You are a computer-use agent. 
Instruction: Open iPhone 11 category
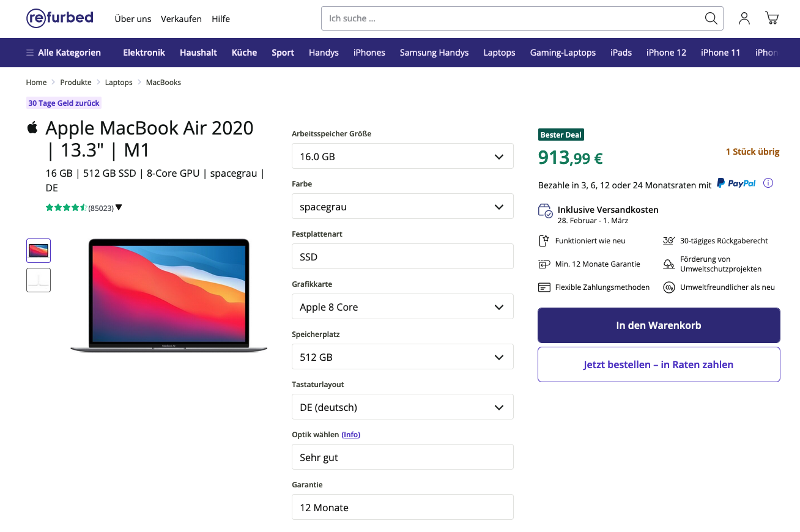720,53
